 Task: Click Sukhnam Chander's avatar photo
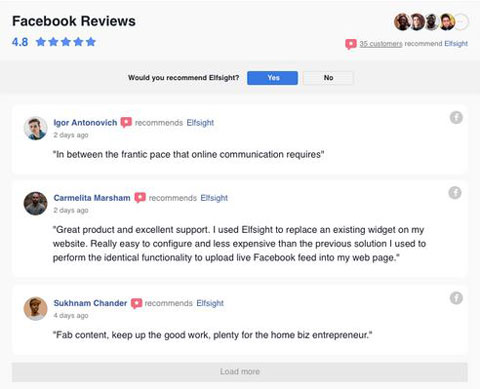tap(35, 309)
